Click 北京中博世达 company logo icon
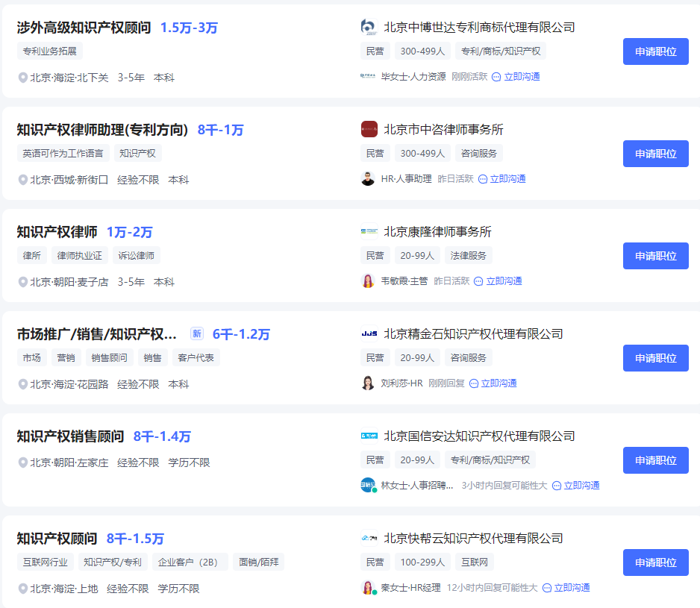The width and height of the screenshot is (700, 608). 369,27
